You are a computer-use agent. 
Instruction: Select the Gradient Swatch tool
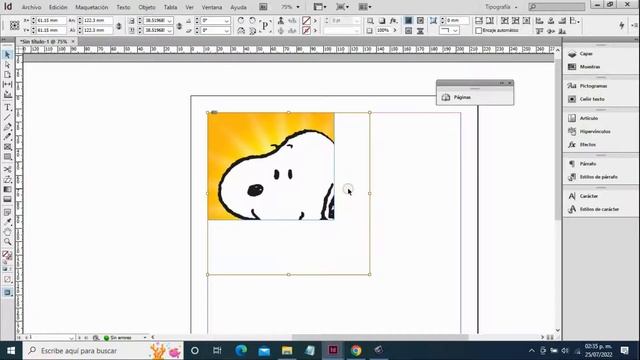pyautogui.click(x=7, y=189)
